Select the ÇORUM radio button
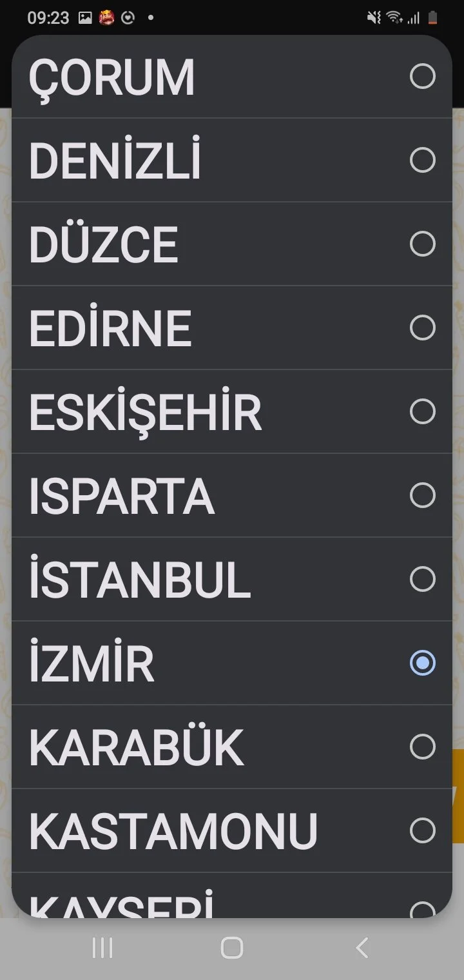The width and height of the screenshot is (464, 980). click(x=422, y=77)
